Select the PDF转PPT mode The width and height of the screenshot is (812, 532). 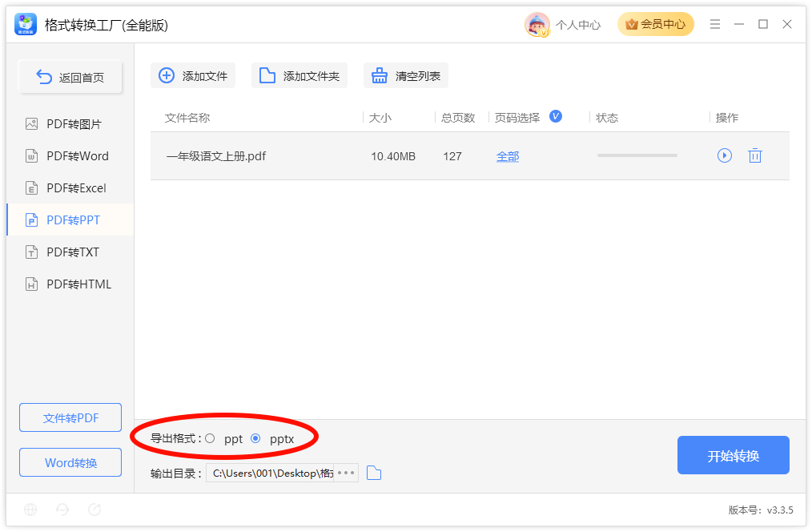[x=70, y=220]
